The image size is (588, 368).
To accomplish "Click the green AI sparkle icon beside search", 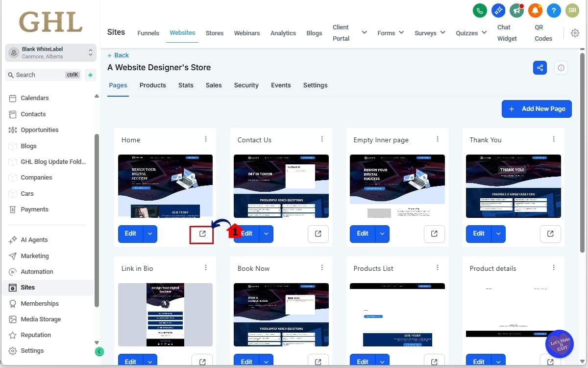I will 90,75.
